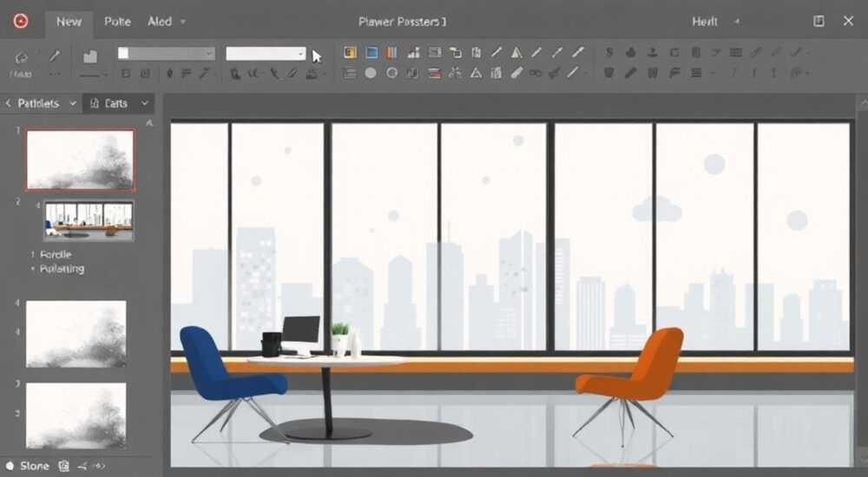Click the Pullerting list entry
This screenshot has height=477, width=868.
[x=62, y=269]
